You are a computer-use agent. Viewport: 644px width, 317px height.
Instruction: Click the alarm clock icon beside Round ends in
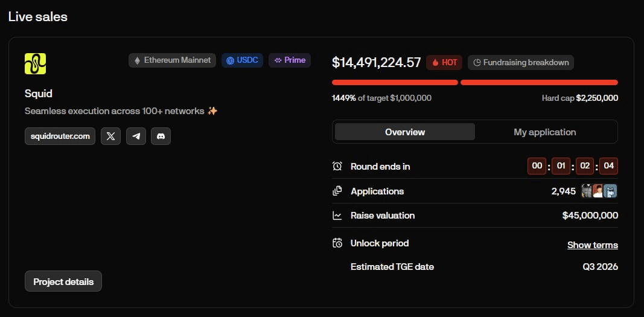[337, 166]
